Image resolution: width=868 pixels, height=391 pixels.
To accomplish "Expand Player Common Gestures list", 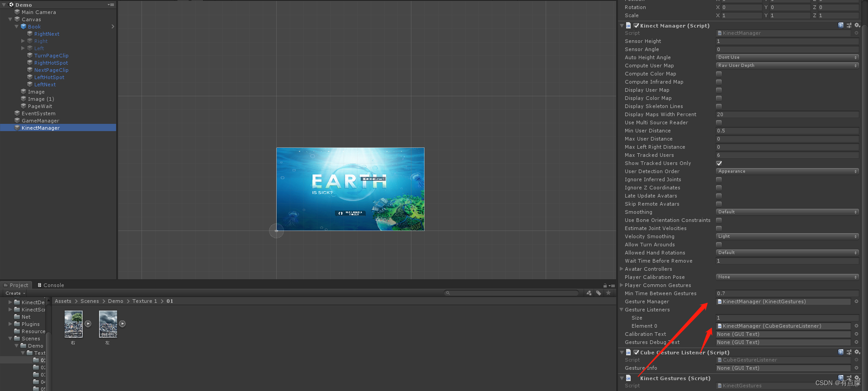I will [622, 285].
